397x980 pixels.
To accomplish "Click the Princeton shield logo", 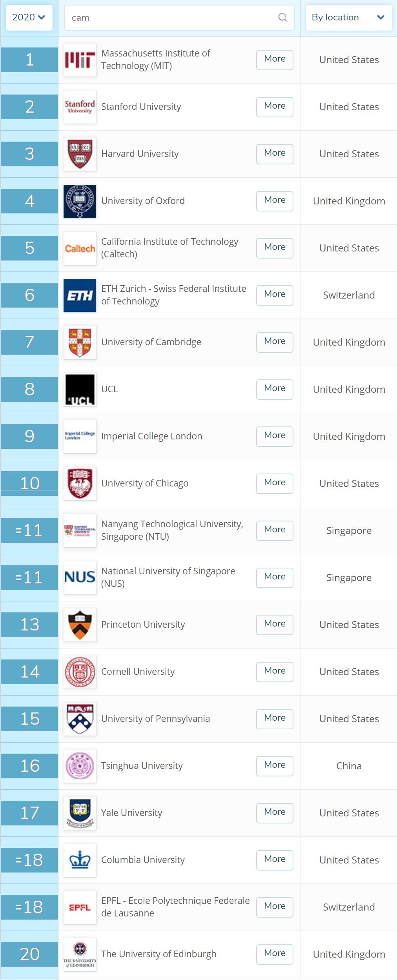I will [x=80, y=625].
